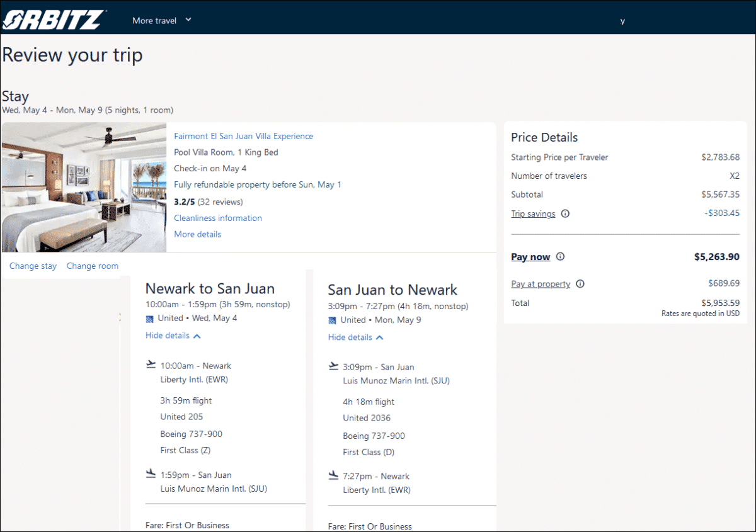Click the First Class (D) text
This screenshot has height=532, width=756.
click(369, 452)
